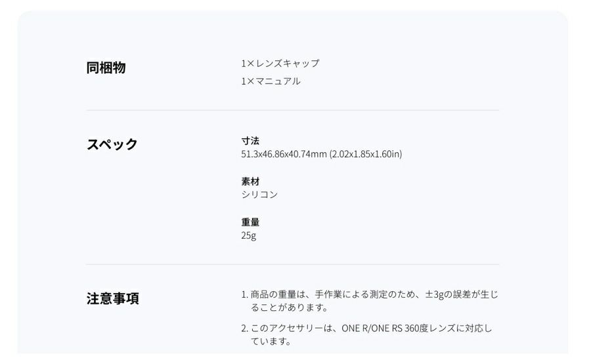This screenshot has width=591, height=364.
Task: Click the ています ending line of note 2
Action: 271,342
